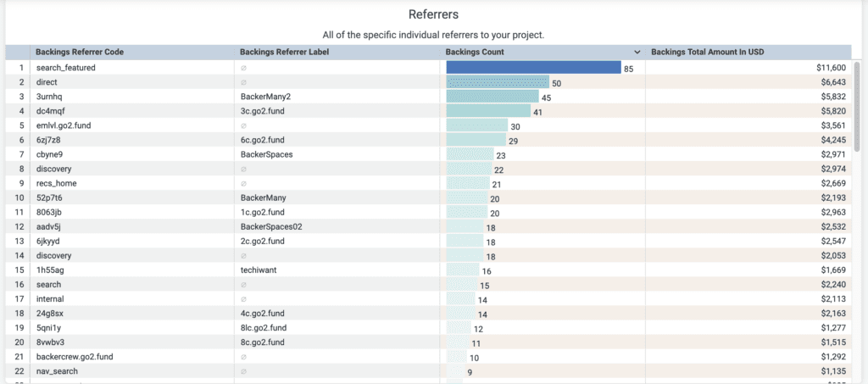Click the techiwant referrer label cell
Viewport: 868px width, 384px height.
[259, 270]
